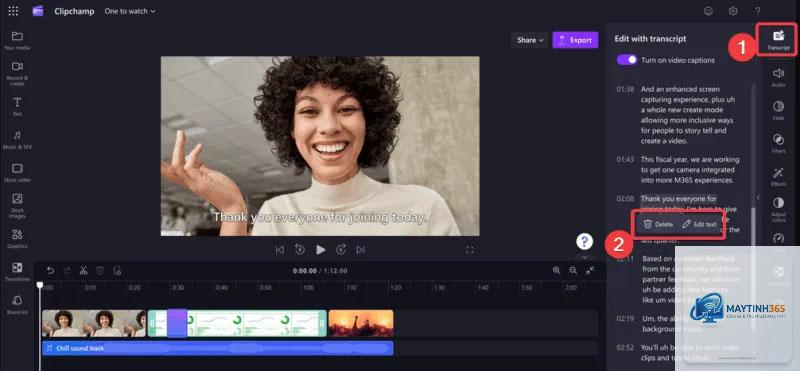The width and height of the screenshot is (800, 371).
Task: Zoom in on the timeline
Action: click(x=557, y=270)
